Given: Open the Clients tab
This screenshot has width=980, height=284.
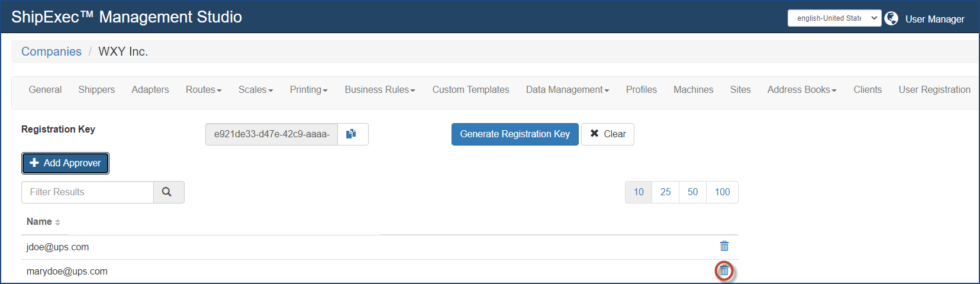Looking at the screenshot, I should (x=868, y=90).
